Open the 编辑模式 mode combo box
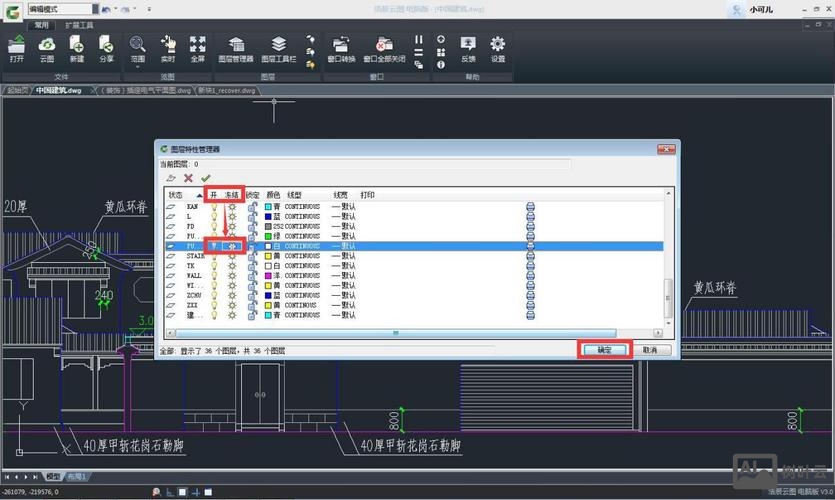 pyautogui.click(x=63, y=9)
